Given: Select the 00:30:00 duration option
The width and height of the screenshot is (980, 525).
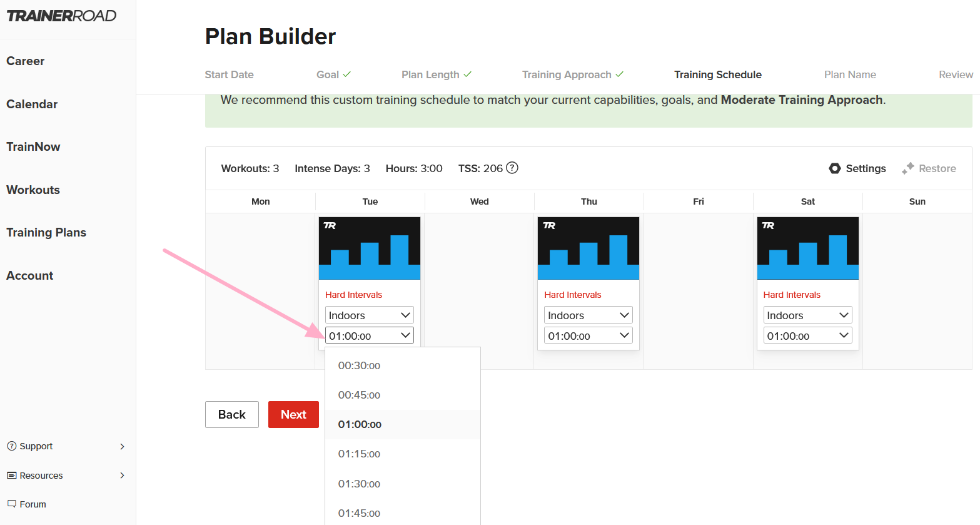Looking at the screenshot, I should pyautogui.click(x=403, y=365).
